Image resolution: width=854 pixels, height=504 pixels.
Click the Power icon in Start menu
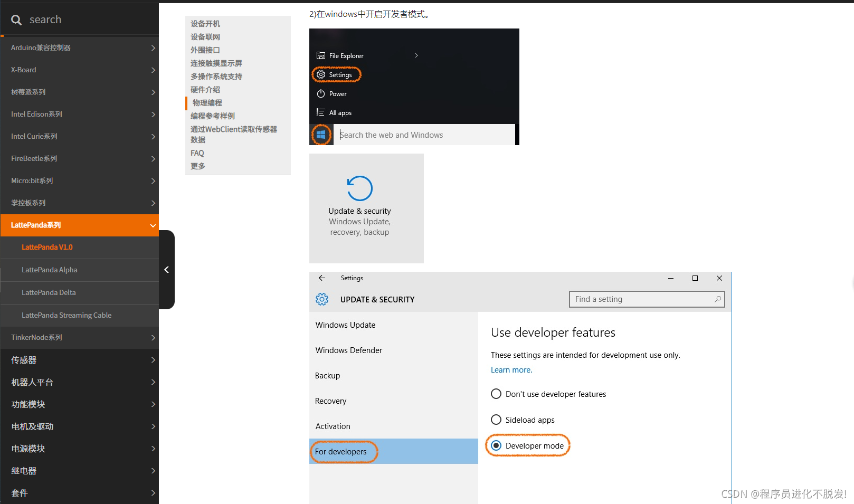[x=321, y=93]
